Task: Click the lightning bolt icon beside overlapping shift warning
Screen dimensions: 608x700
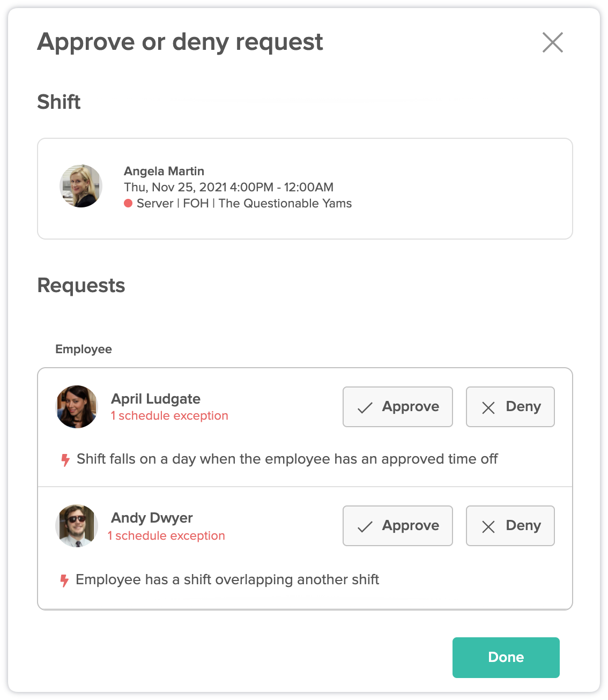Action: [64, 580]
